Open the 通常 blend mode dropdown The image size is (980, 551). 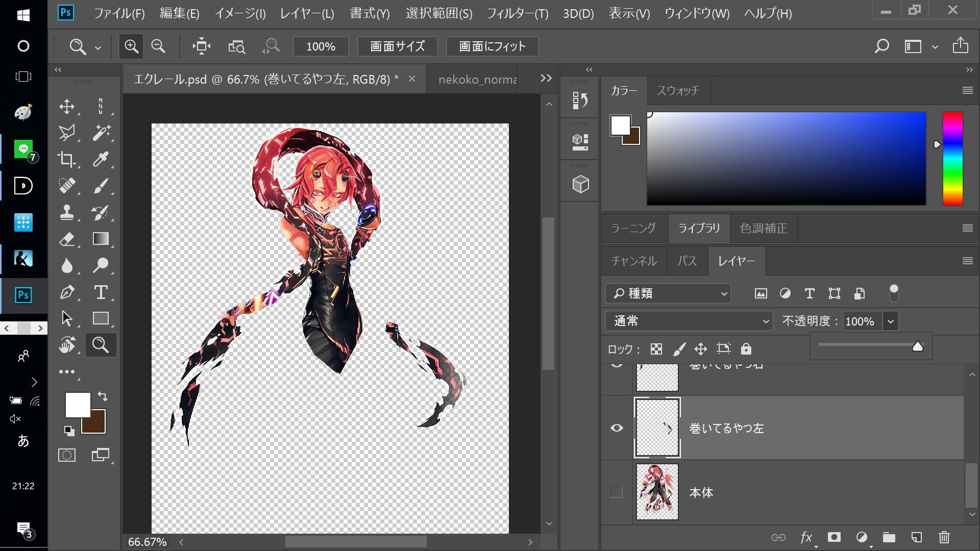(689, 321)
